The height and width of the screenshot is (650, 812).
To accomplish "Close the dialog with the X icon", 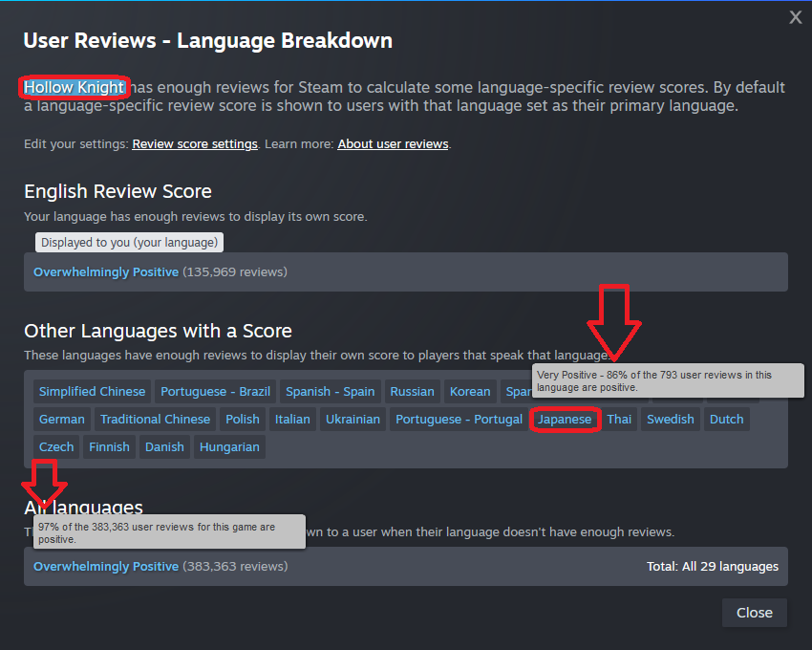I will point(796,17).
